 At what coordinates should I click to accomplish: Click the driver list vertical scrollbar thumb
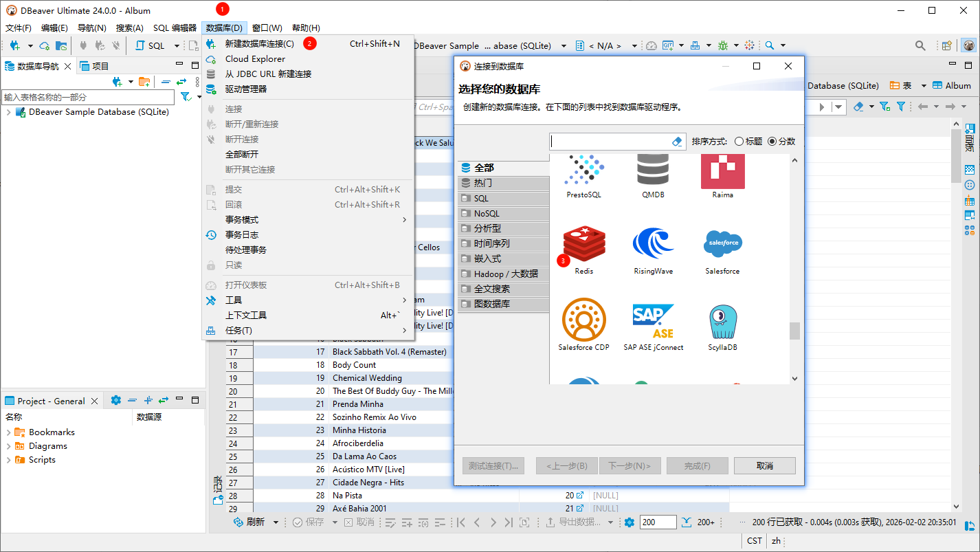(x=794, y=331)
